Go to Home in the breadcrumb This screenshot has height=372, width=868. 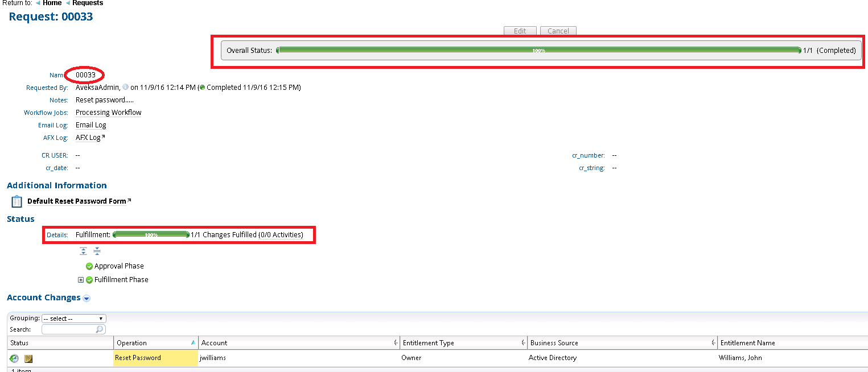(52, 3)
